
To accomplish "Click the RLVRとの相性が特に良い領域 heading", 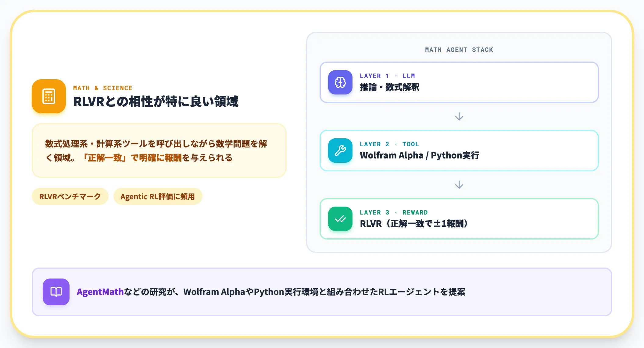I will click(x=156, y=102).
